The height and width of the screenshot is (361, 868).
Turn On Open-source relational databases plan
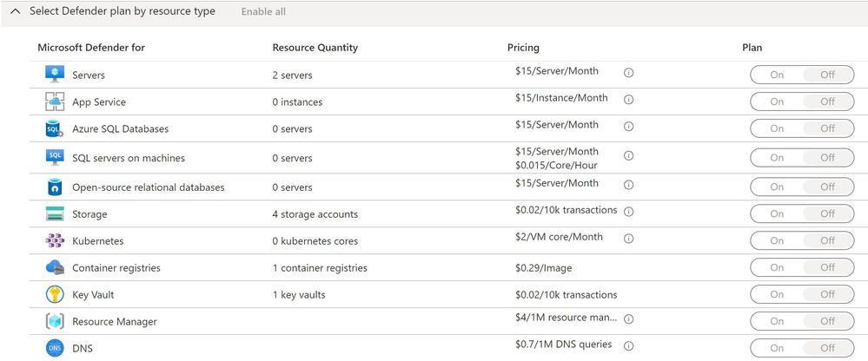(x=777, y=187)
